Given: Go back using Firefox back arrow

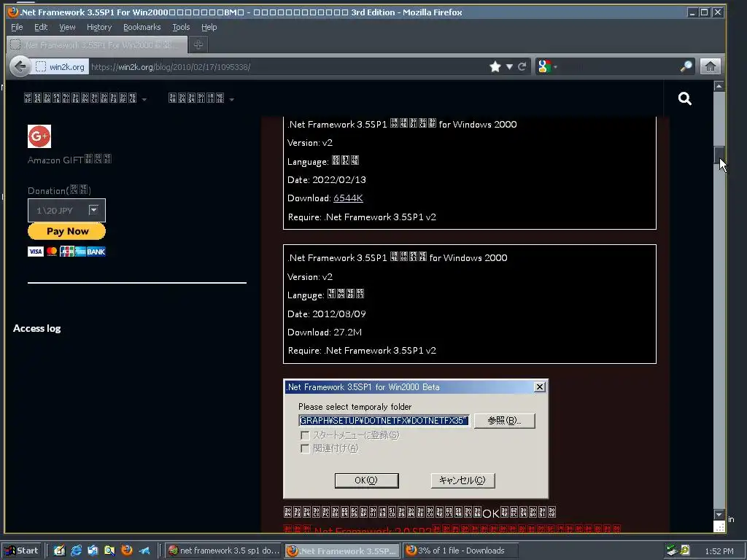Looking at the screenshot, I should (20, 66).
